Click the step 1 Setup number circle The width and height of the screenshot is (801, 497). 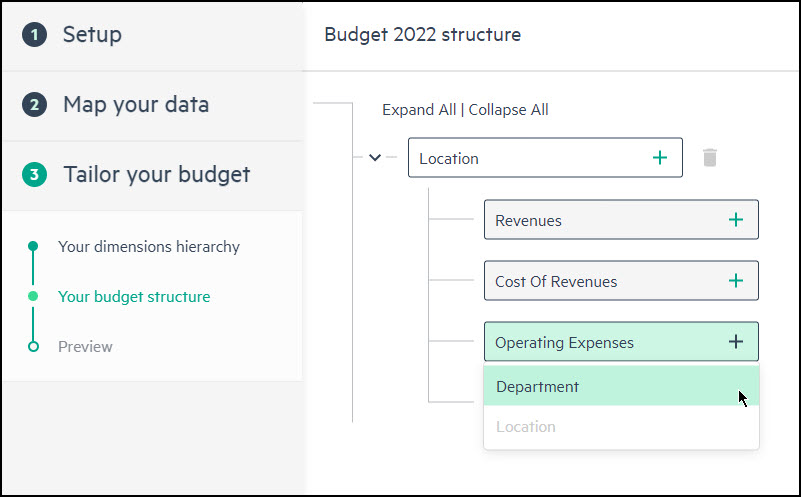coord(34,35)
